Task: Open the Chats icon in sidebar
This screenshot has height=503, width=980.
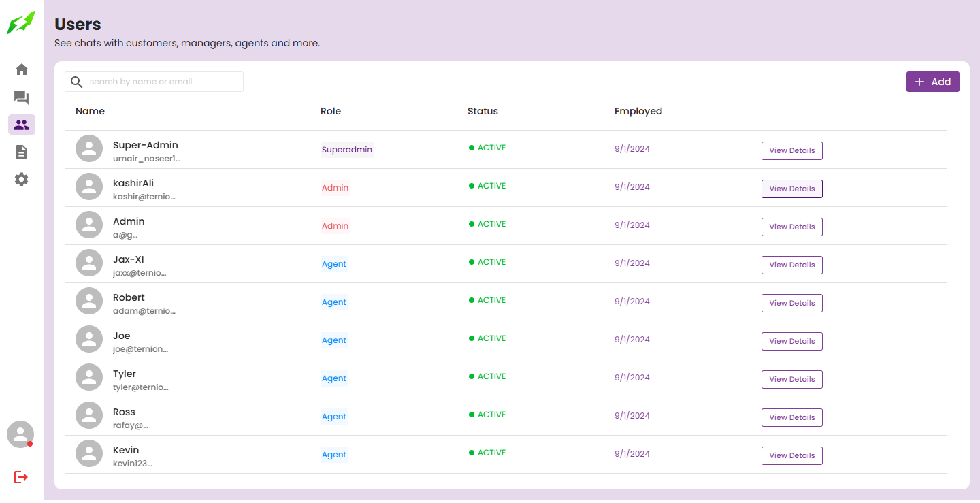Action: point(22,97)
